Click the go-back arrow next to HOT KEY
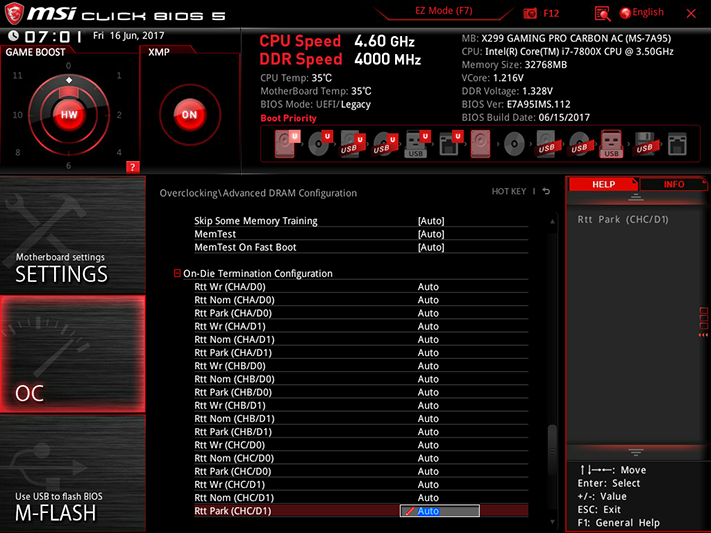Image resolution: width=711 pixels, height=533 pixels. pyautogui.click(x=546, y=191)
